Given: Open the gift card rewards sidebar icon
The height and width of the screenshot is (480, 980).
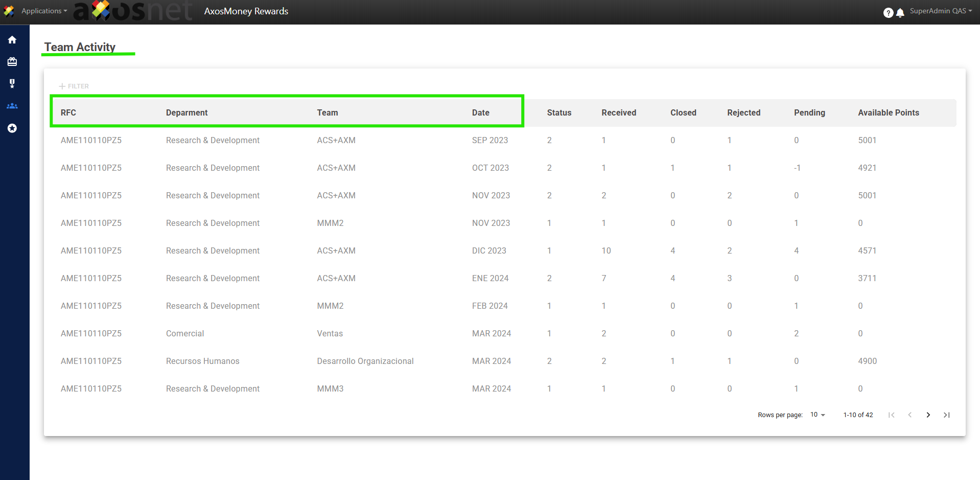Looking at the screenshot, I should click(x=12, y=62).
